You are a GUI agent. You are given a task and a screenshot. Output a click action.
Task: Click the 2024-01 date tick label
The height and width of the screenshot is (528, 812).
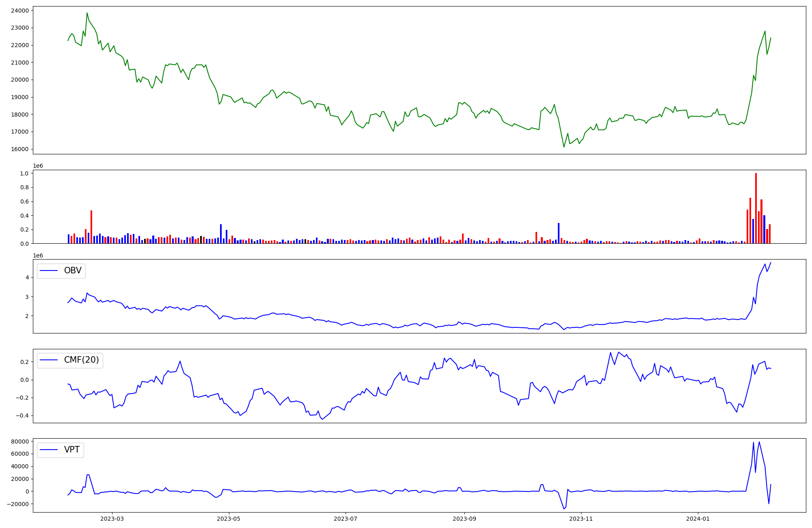tap(698, 519)
